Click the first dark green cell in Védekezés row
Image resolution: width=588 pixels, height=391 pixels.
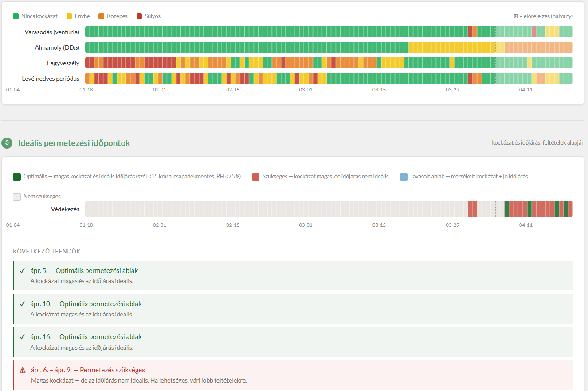click(x=506, y=209)
